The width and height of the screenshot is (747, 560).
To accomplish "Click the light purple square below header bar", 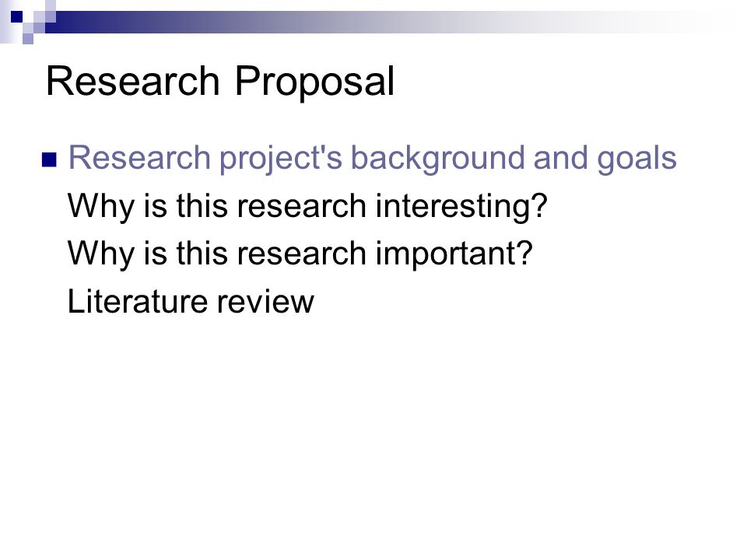I will [x=28, y=39].
